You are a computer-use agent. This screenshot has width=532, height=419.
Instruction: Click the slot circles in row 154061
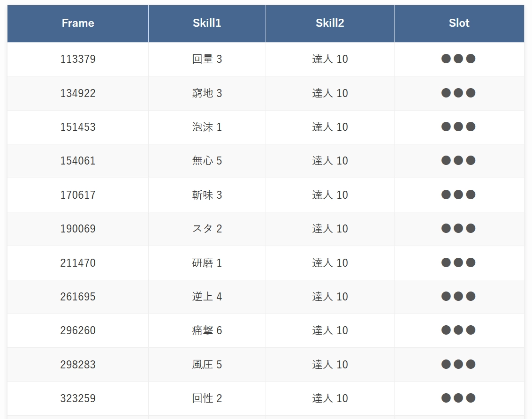tap(458, 161)
